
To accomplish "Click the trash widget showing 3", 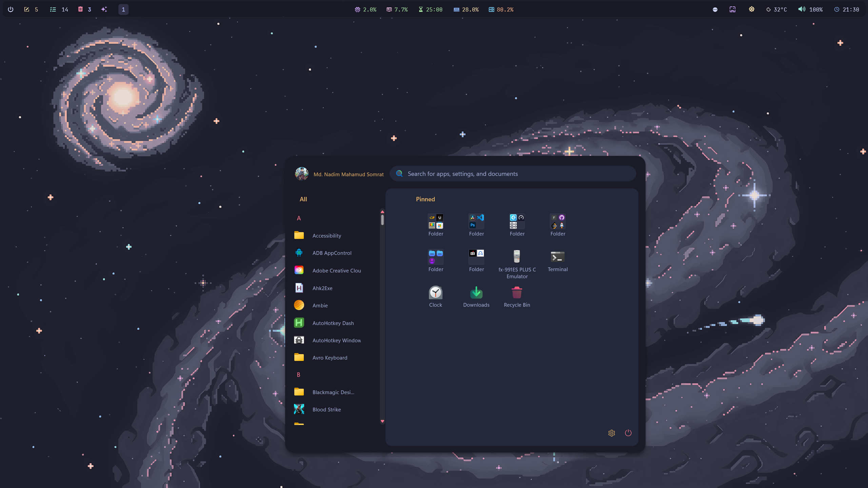I will pyautogui.click(x=84, y=9).
